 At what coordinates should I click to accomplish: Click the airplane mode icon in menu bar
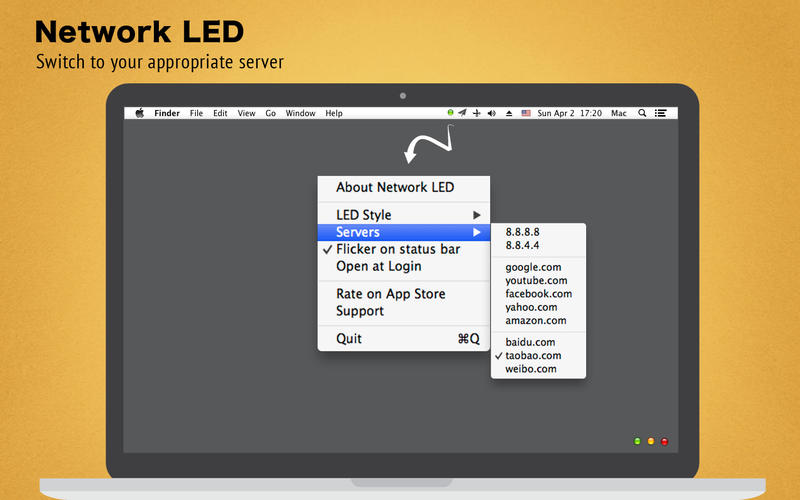coord(477,113)
